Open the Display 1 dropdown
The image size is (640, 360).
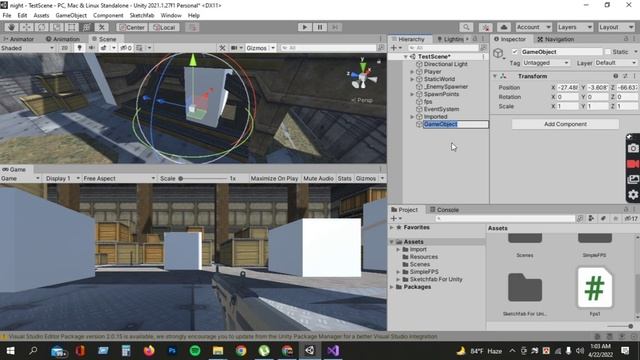click(x=62, y=178)
